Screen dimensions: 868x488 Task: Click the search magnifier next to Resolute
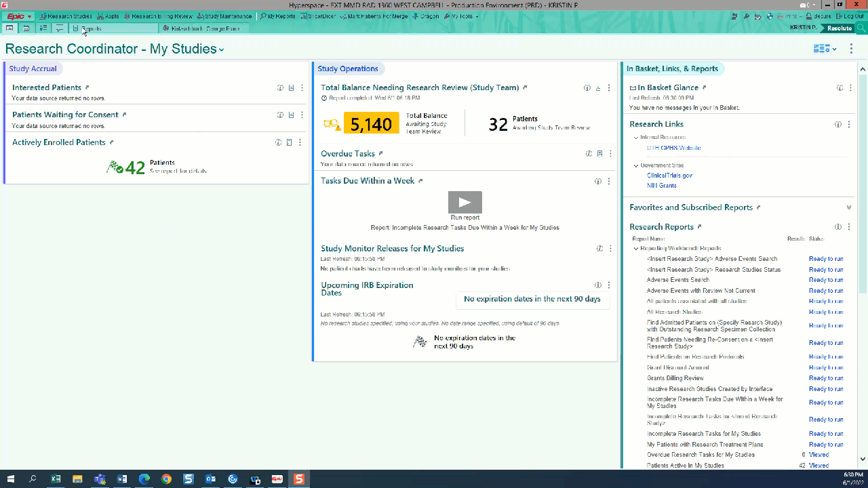(861, 28)
